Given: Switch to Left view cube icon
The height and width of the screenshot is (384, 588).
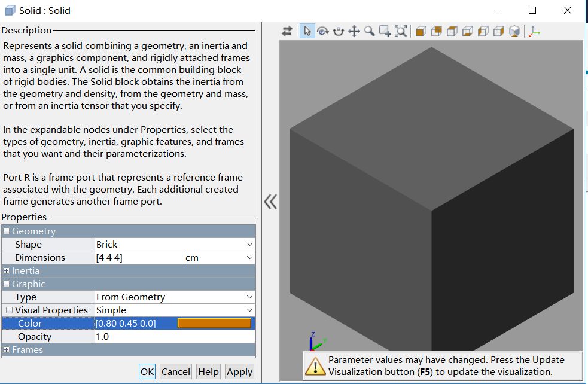Looking at the screenshot, I should pyautogui.click(x=483, y=31).
